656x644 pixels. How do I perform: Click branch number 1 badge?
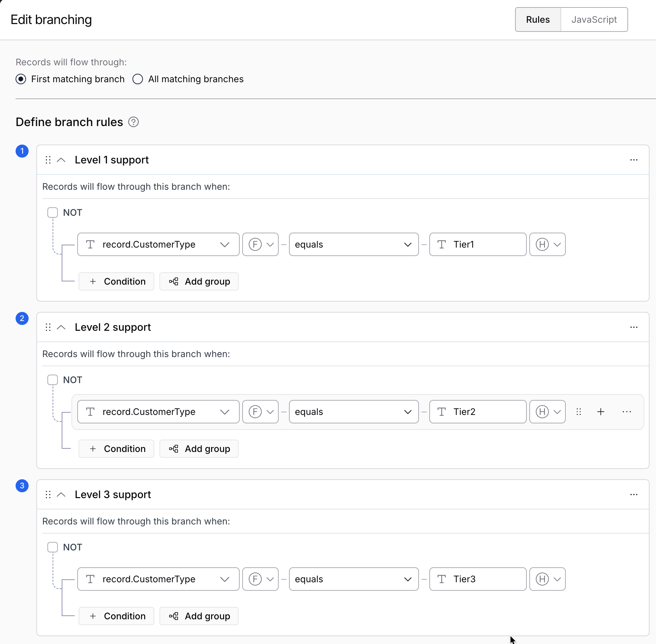pyautogui.click(x=22, y=151)
